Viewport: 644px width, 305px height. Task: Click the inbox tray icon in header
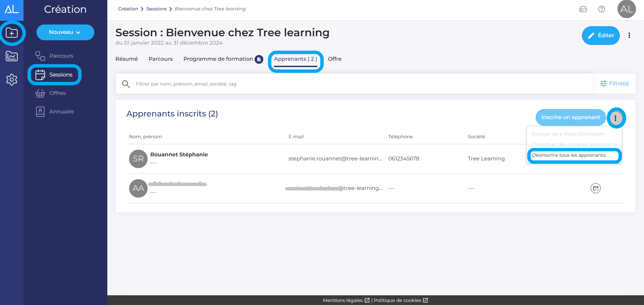coord(583,9)
